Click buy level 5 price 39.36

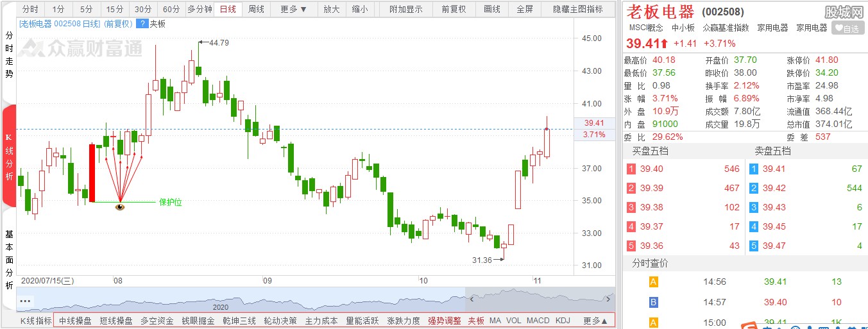(x=652, y=246)
